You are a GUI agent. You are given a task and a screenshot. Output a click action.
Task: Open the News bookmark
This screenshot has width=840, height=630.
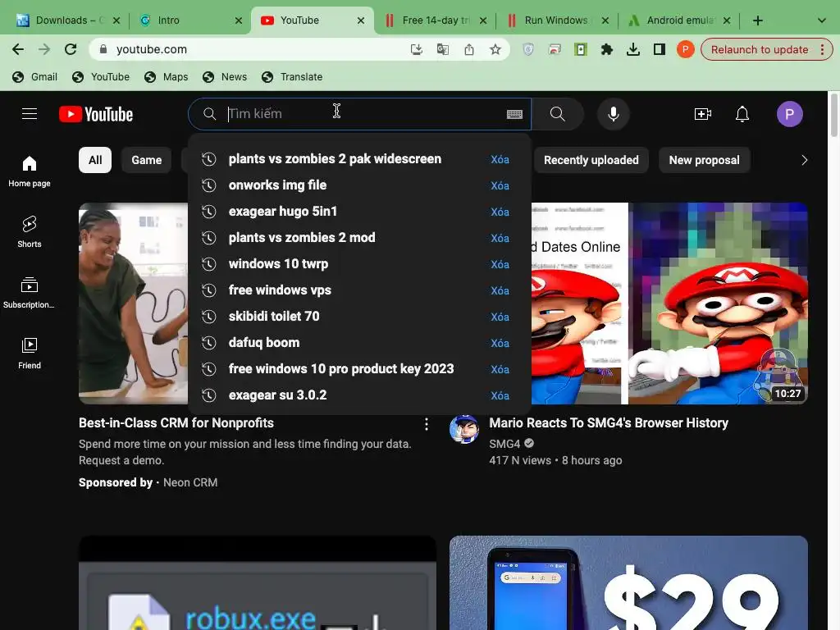(x=225, y=76)
